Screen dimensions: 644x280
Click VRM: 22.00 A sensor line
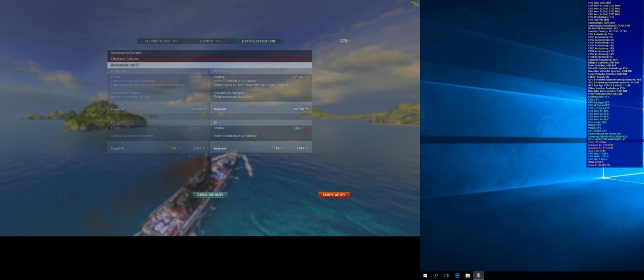click(596, 162)
